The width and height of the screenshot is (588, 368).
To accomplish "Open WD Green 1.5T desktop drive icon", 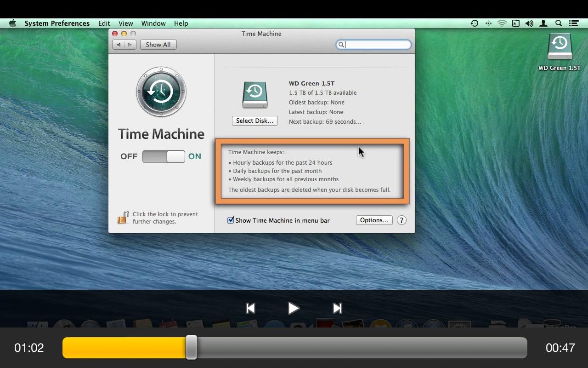I will click(x=560, y=46).
